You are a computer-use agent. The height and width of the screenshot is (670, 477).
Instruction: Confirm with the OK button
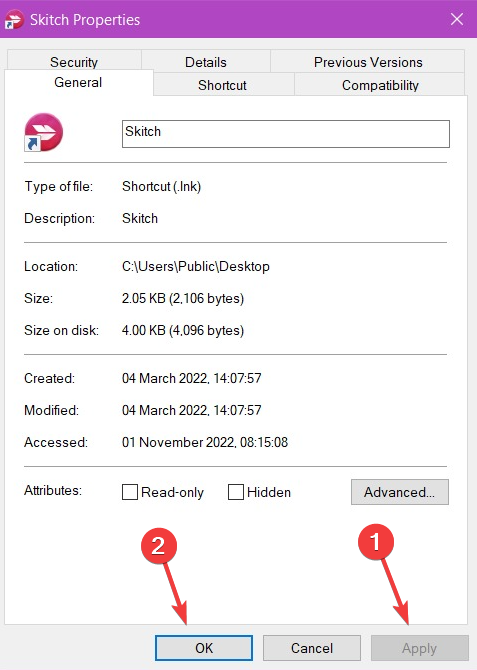tap(204, 648)
